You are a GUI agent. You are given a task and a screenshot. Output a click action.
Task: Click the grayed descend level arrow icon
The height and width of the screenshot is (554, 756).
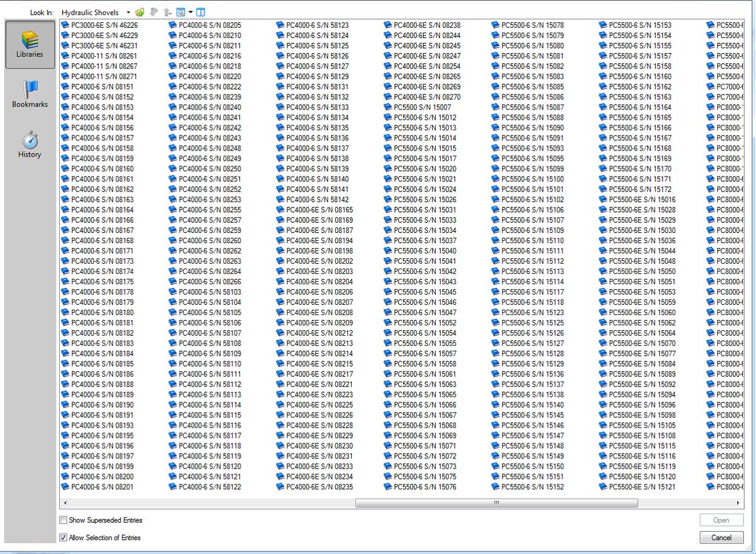point(154,12)
